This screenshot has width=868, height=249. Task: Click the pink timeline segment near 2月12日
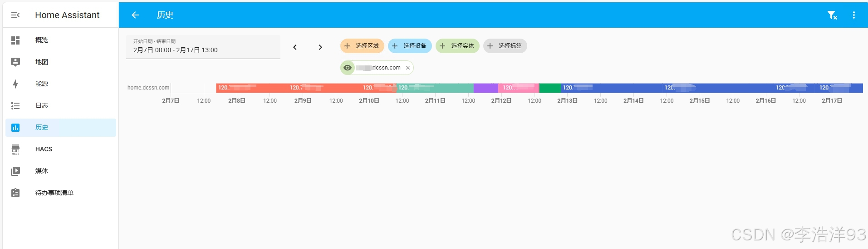coord(519,88)
